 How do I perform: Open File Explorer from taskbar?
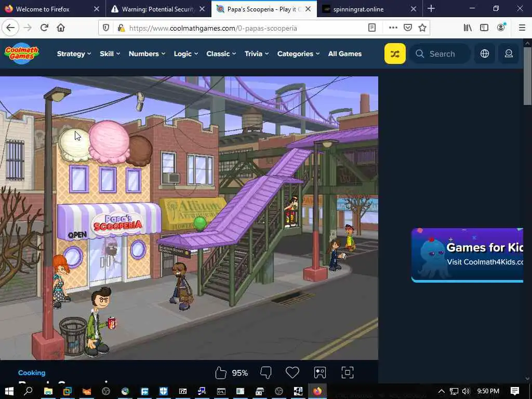(x=48, y=391)
